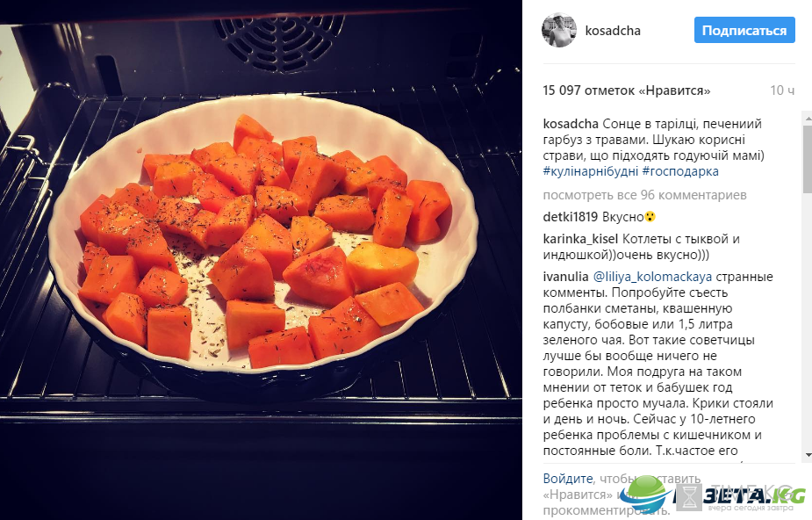This screenshot has height=520, width=812.
Task: Open kosadcha username in post header
Action: point(613,31)
